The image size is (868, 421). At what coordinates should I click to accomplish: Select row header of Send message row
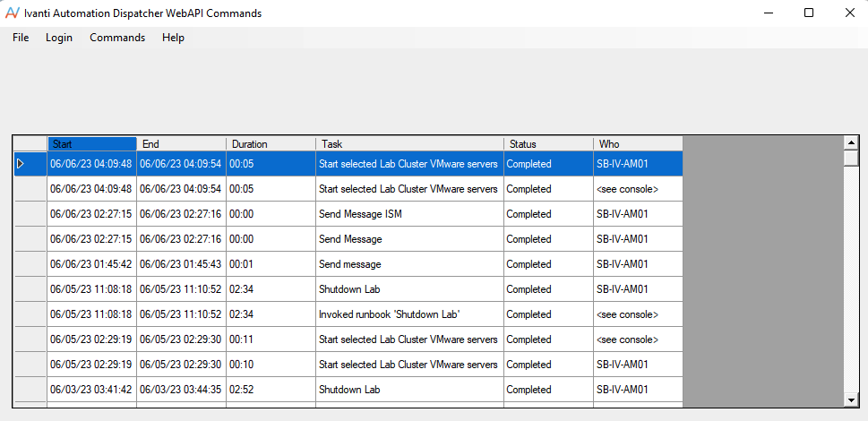click(30, 264)
